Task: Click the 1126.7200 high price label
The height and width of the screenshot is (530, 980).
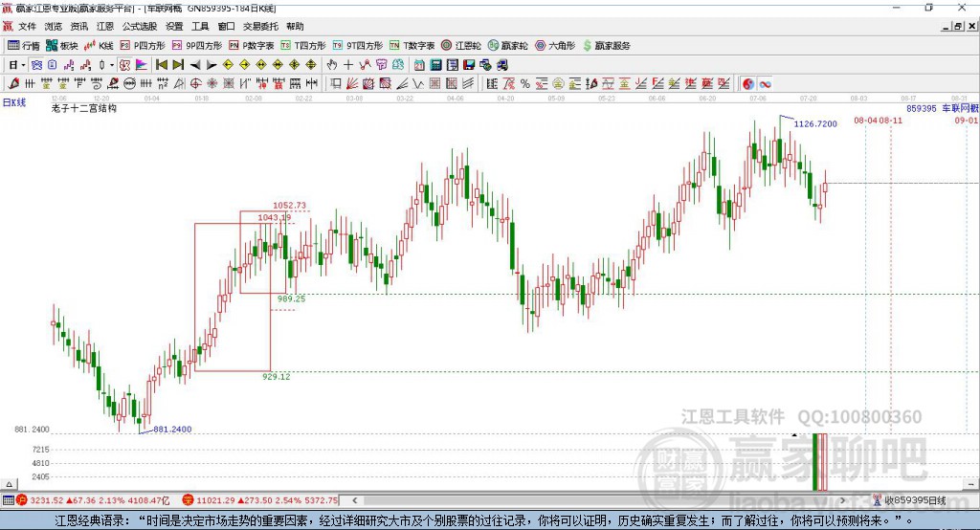Action: tap(815, 123)
